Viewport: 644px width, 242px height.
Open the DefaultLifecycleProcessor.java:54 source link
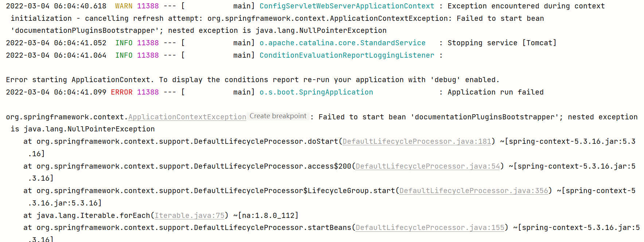(x=428, y=166)
